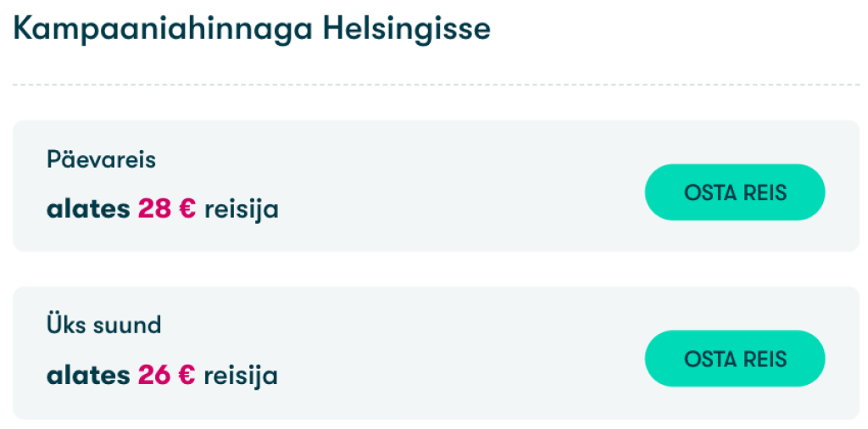Click empty middle area of Päevareis card

(458, 187)
